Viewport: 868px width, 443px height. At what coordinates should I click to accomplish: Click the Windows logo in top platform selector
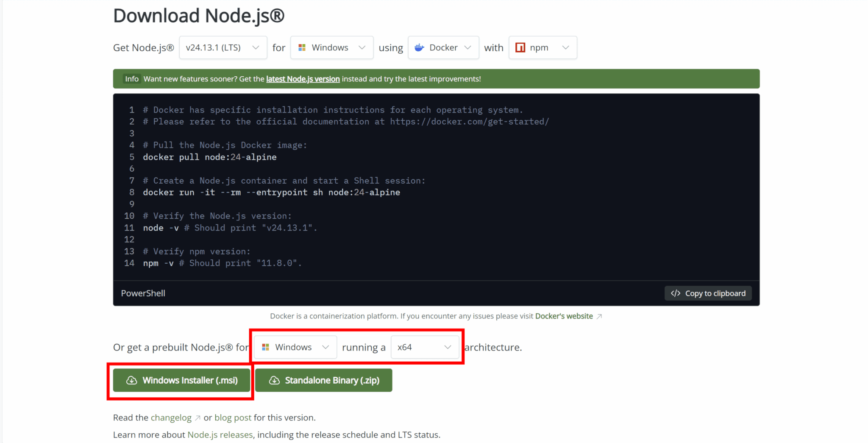(302, 47)
